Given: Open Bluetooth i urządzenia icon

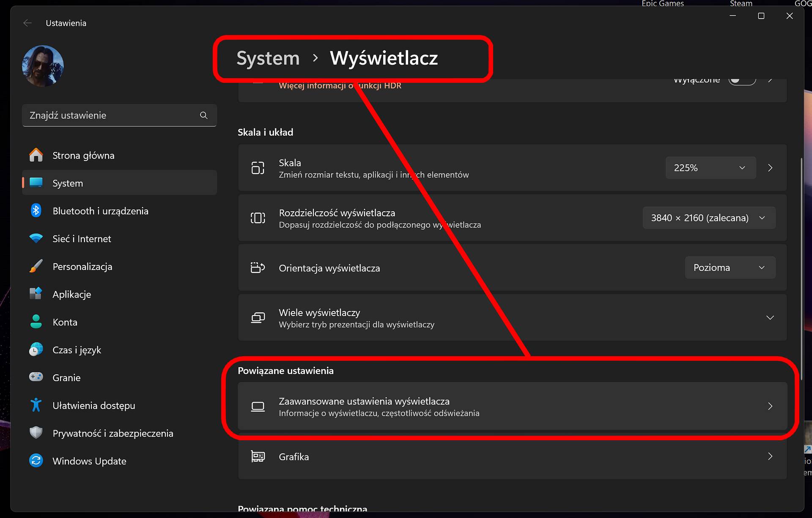Looking at the screenshot, I should [36, 210].
